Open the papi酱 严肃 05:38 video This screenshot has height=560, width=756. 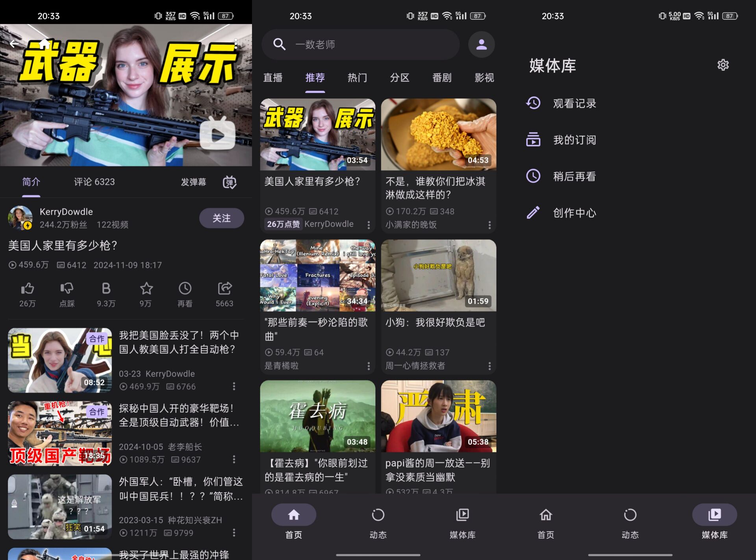(x=439, y=416)
